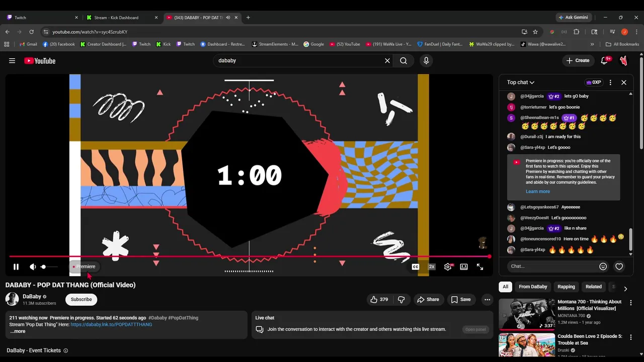Open the Chrome extensions puzzle icon
This screenshot has height=362, width=644.
click(x=577, y=32)
